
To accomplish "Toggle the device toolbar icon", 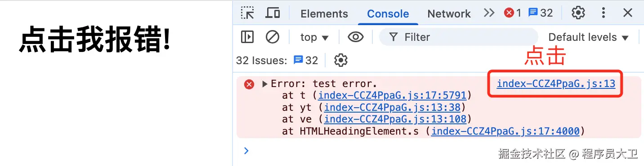I will [273, 13].
